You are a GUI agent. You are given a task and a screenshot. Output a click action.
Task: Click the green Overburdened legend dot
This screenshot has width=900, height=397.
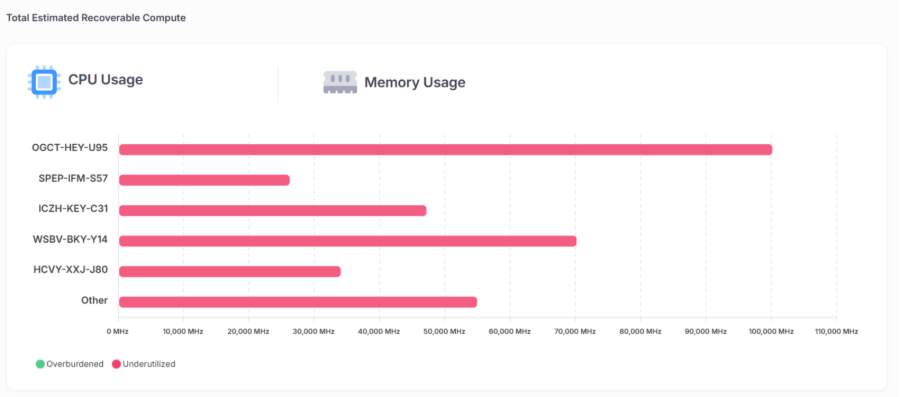(x=40, y=364)
